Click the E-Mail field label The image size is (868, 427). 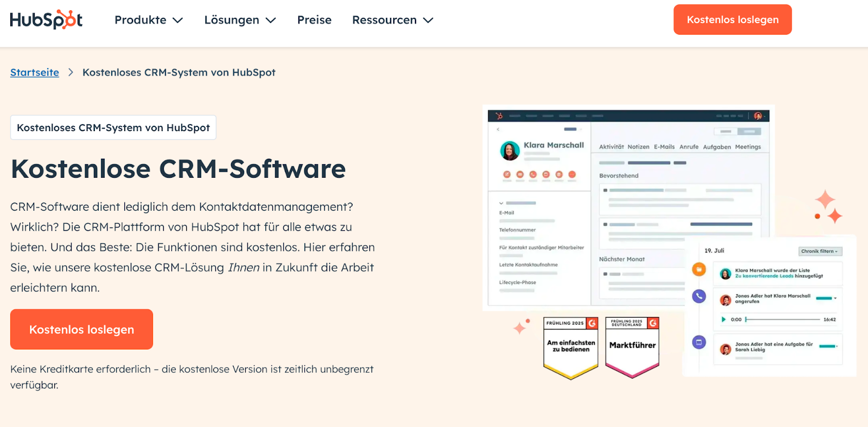click(x=507, y=213)
